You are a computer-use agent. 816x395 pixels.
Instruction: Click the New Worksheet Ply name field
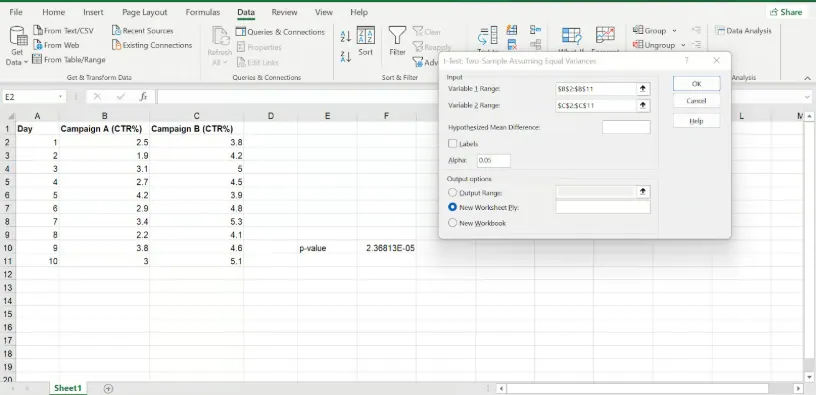[x=603, y=207]
